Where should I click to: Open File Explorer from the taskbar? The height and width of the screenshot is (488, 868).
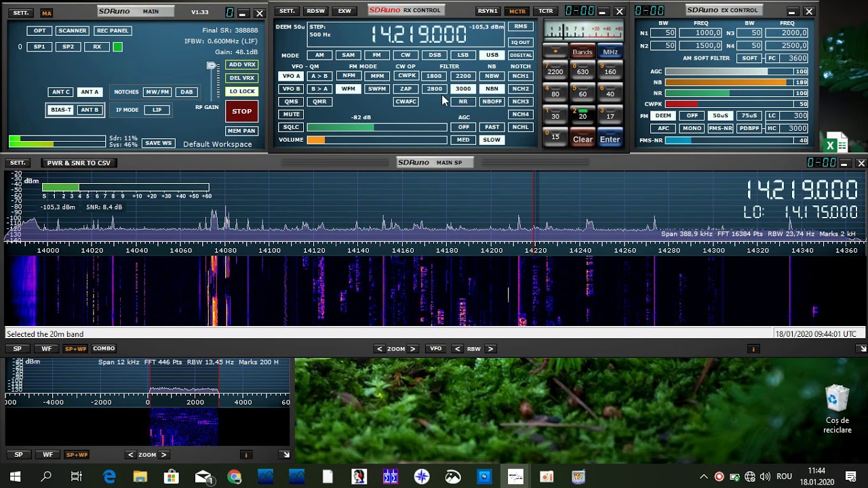[140, 476]
